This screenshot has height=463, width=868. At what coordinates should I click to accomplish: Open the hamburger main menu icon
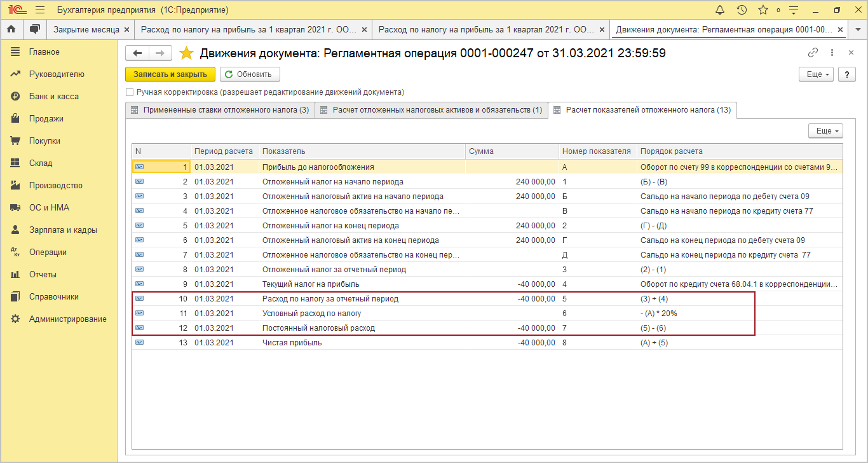[40, 10]
